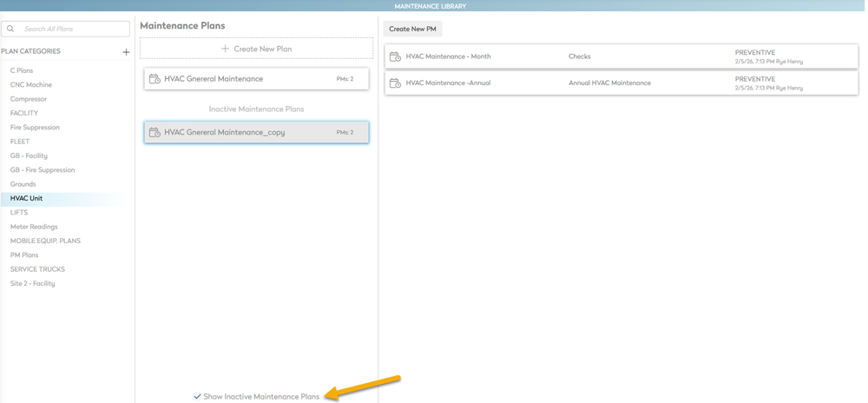Click plus icon in Create New Plan box
The image size is (868, 403).
pos(225,49)
